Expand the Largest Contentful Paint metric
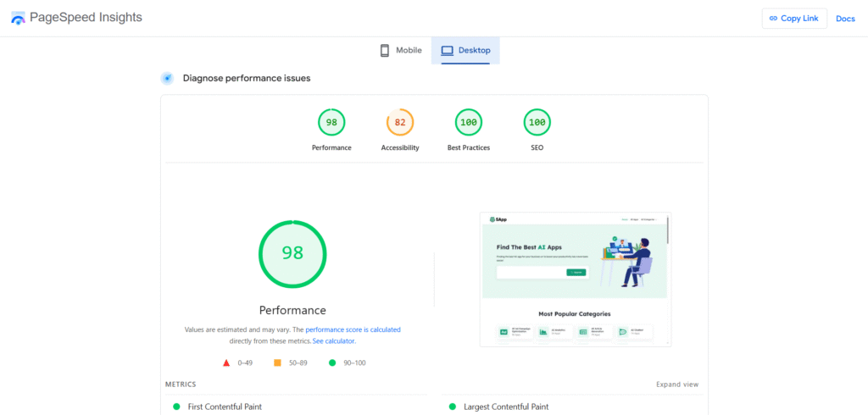 [506, 407]
